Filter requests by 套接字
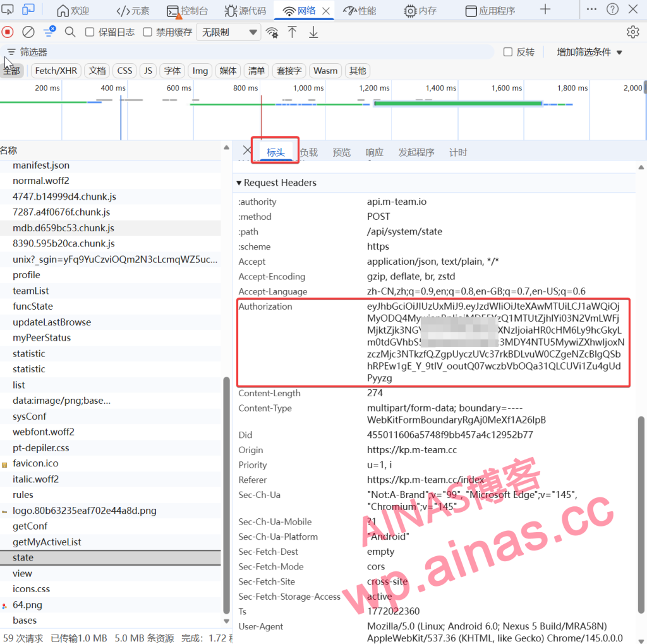647x644 pixels. click(x=289, y=71)
